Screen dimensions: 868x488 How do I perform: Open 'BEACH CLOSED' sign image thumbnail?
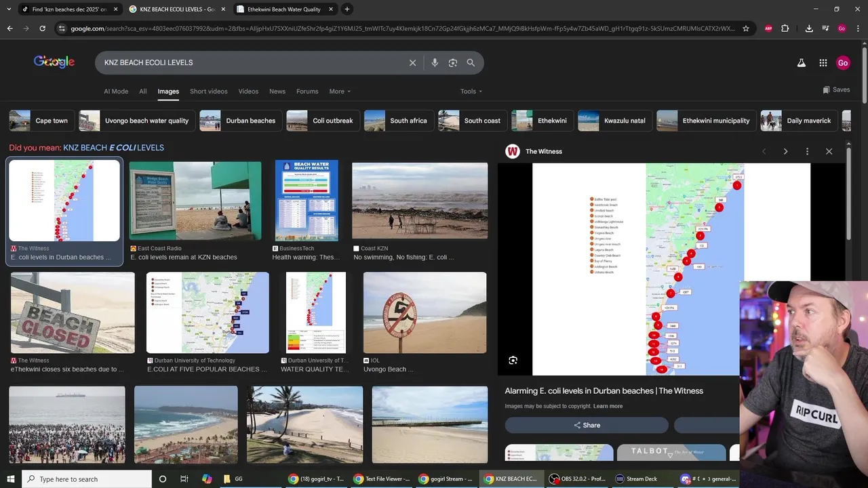point(73,312)
